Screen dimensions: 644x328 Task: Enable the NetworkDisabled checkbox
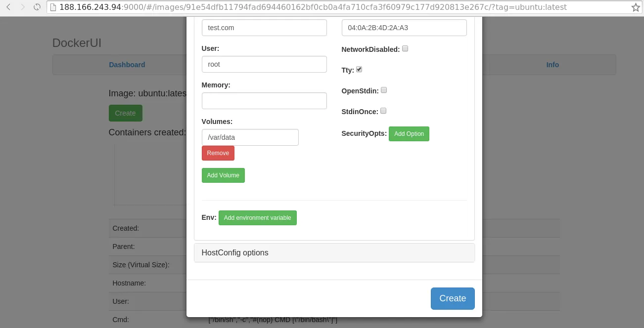[x=405, y=48]
